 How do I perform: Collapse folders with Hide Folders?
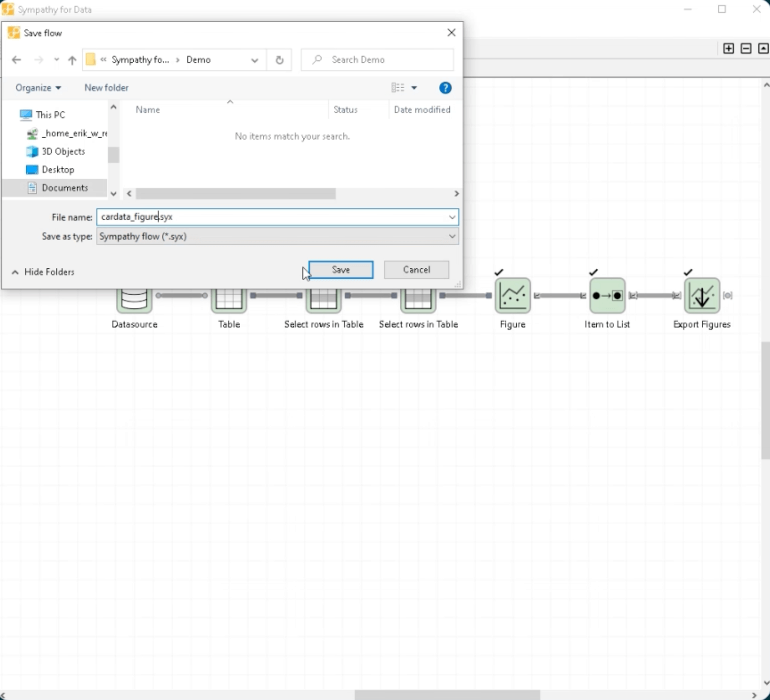43,272
